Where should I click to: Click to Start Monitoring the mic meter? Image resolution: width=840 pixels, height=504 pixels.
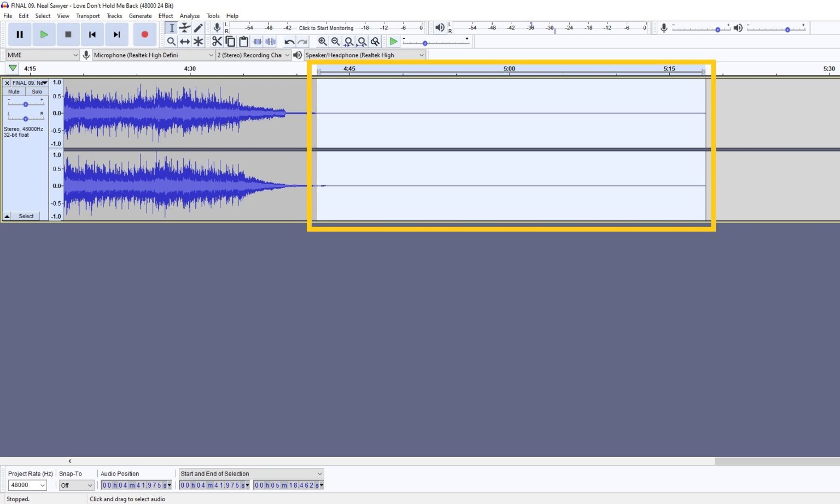click(325, 27)
